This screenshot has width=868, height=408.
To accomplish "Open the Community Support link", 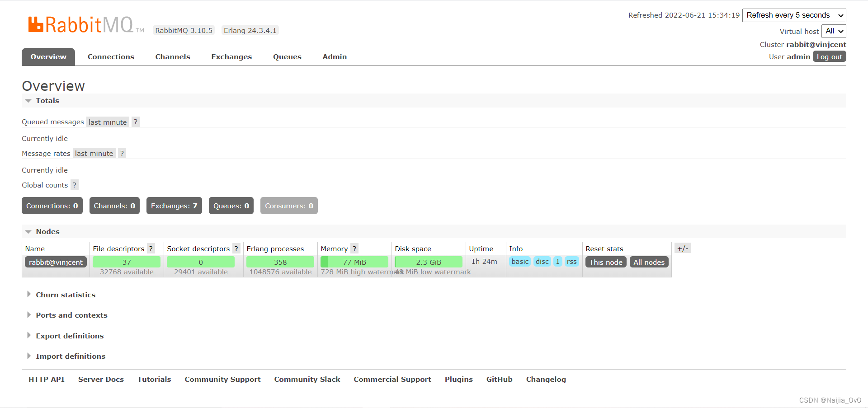I will point(222,380).
